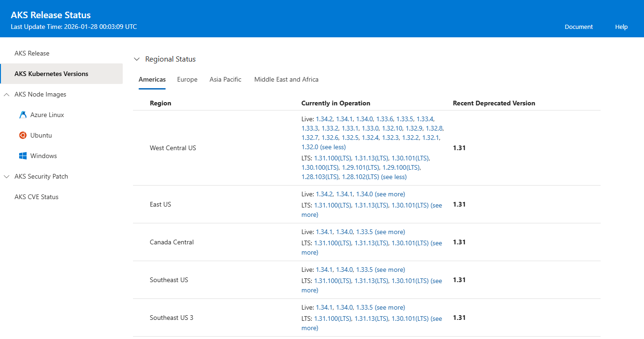Click the 1.31.100(LTS) link for Canada Central
Viewport: 644px width, 339px height.
tap(332, 242)
